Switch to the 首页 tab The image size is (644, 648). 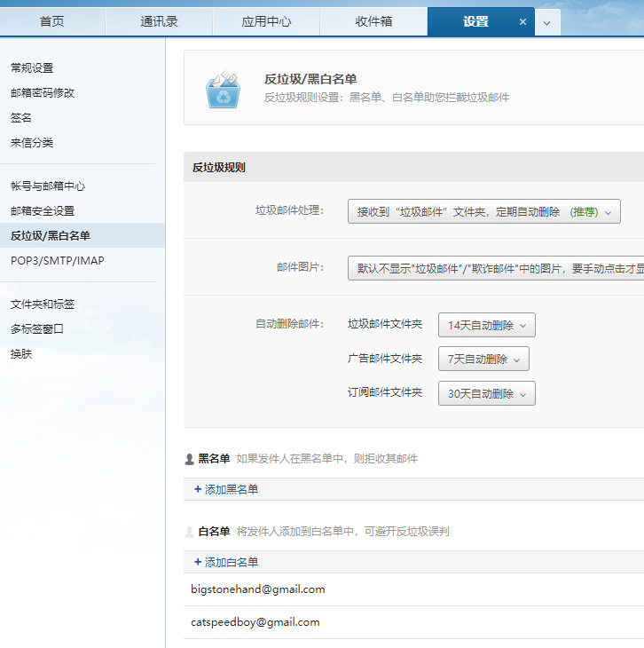[x=52, y=21]
